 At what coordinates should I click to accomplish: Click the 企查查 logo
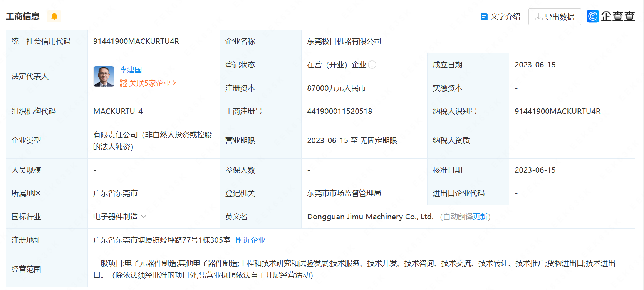[610, 16]
